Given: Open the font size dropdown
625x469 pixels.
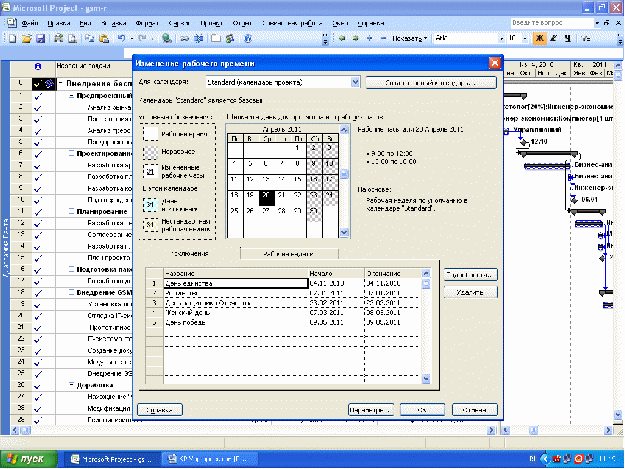Looking at the screenshot, I should (x=525, y=39).
